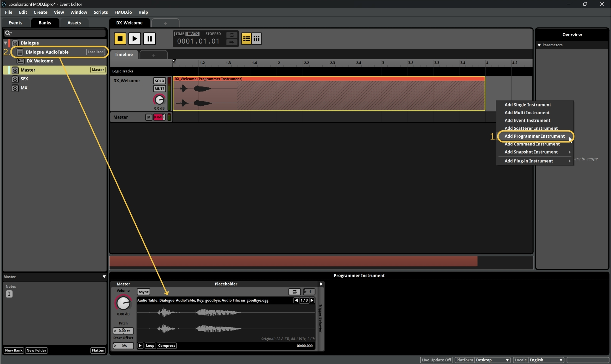Start event playback with the play button
Image resolution: width=611 pixels, height=364 pixels.
135,38
